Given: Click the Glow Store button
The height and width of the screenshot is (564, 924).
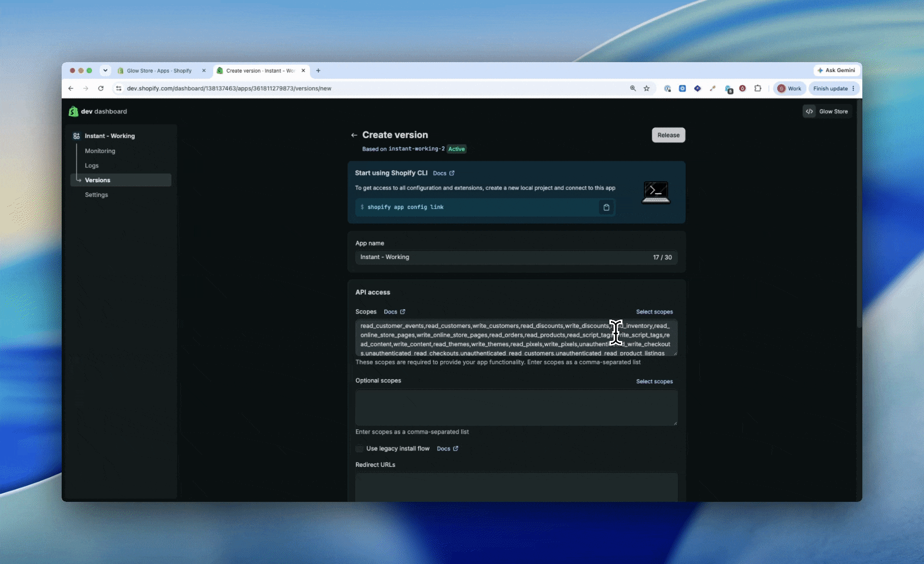Looking at the screenshot, I should click(827, 111).
